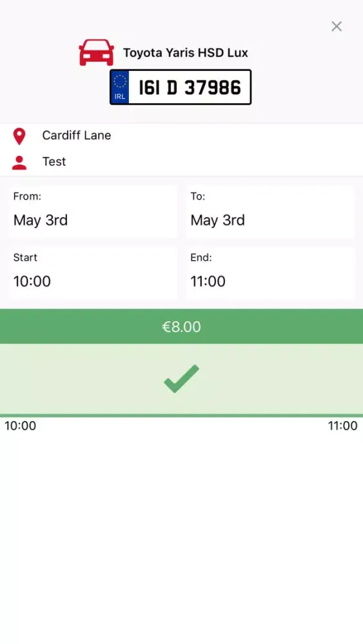The image size is (363, 644).
Task: Tap the red car icon
Action: tap(96, 53)
